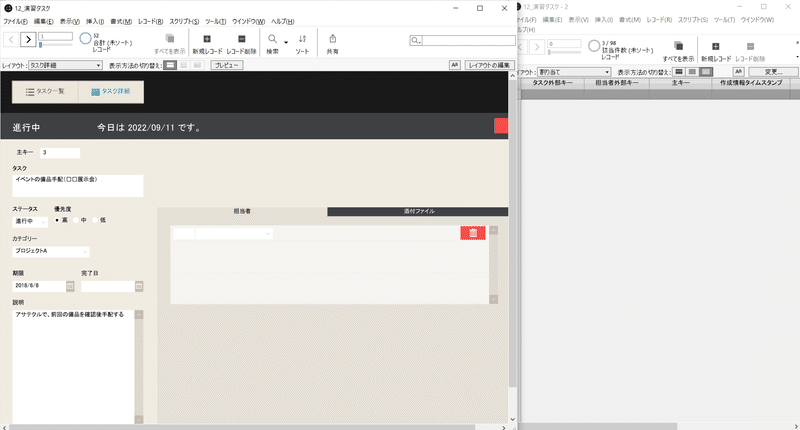This screenshot has width=800, height=430.
Task: Open the quick find magnifier dropdown in search box
Action: coord(416,40)
